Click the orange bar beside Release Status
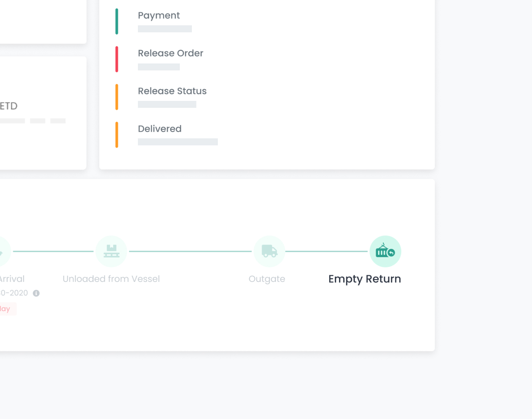Image resolution: width=532 pixels, height=419 pixels. (117, 97)
